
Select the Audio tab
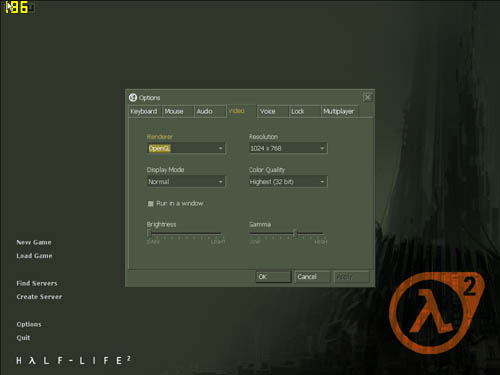tap(210, 111)
